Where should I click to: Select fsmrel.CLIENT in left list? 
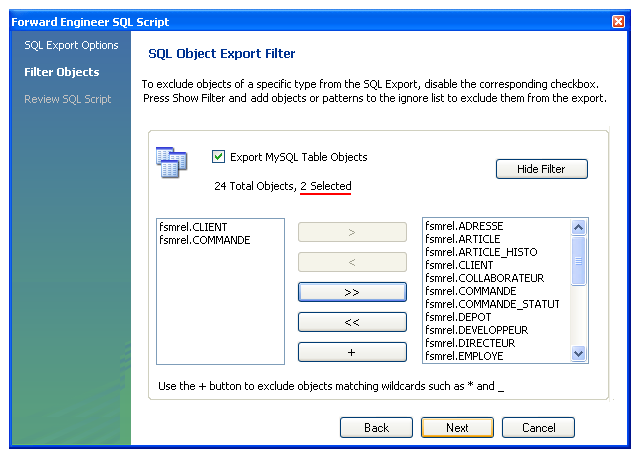(x=193, y=227)
